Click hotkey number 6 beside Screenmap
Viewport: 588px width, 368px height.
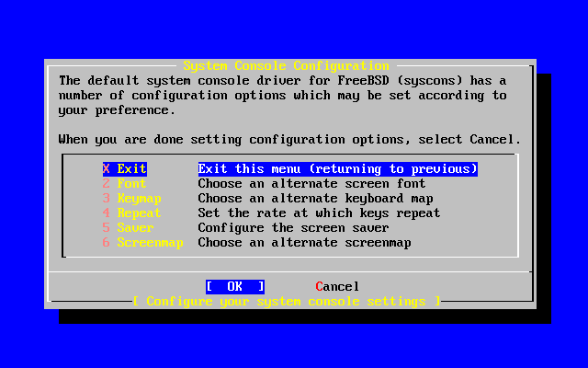(x=107, y=243)
